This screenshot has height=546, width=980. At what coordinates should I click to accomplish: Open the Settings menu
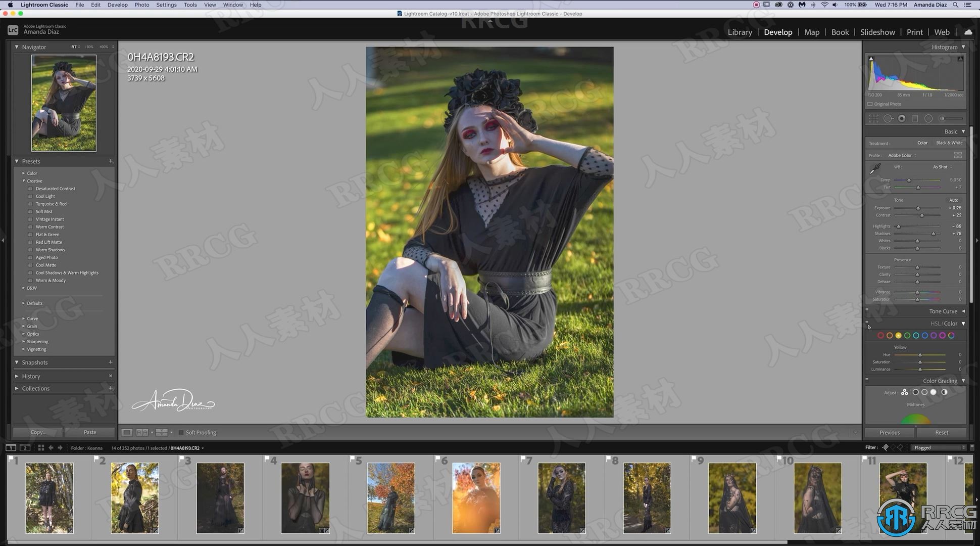point(166,5)
